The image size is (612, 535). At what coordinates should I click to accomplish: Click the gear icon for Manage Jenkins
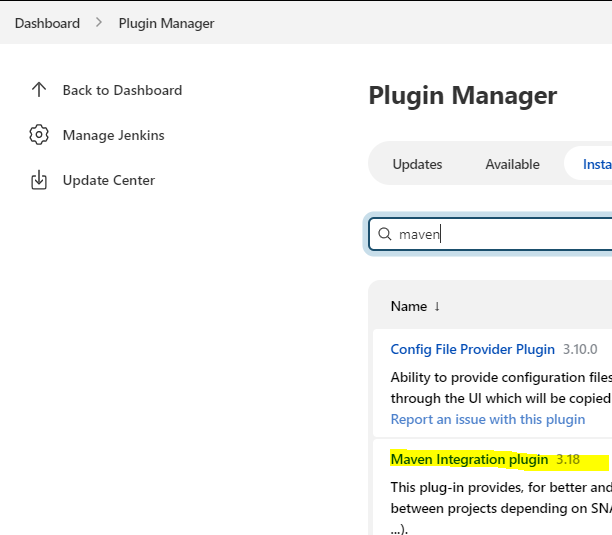(39, 135)
